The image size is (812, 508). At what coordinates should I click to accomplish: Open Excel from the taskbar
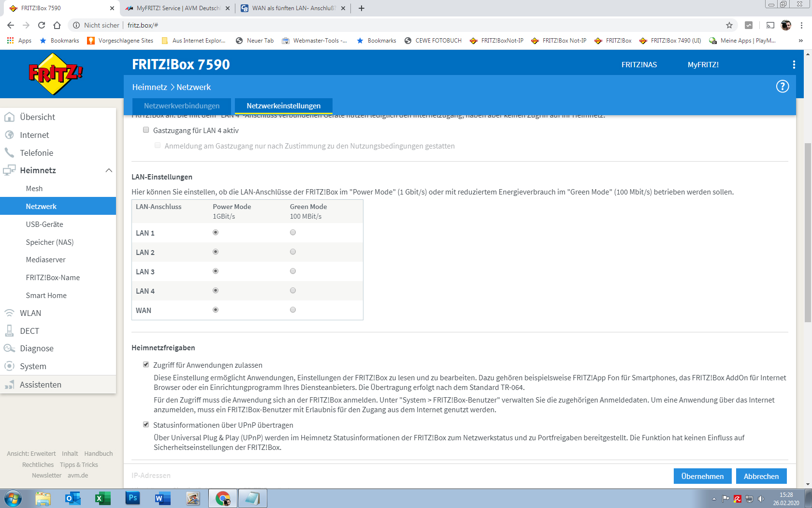coord(103,498)
